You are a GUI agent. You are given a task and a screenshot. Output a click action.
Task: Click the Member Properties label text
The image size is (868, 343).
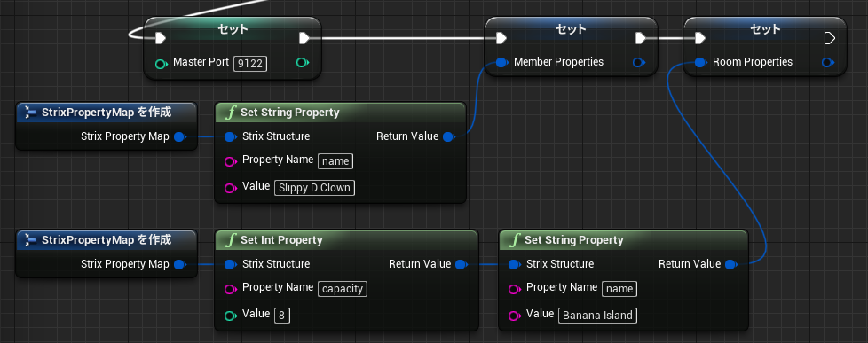558,62
